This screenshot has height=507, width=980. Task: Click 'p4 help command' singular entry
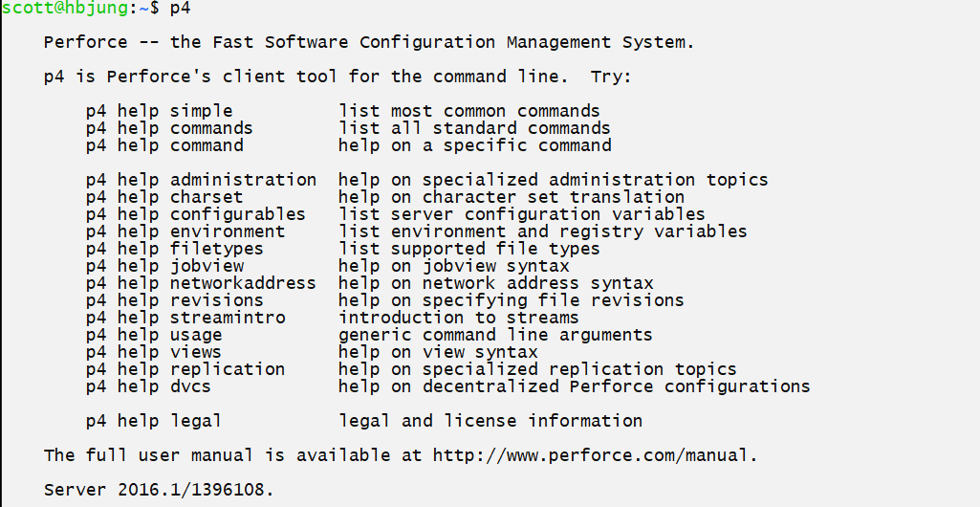[165, 145]
